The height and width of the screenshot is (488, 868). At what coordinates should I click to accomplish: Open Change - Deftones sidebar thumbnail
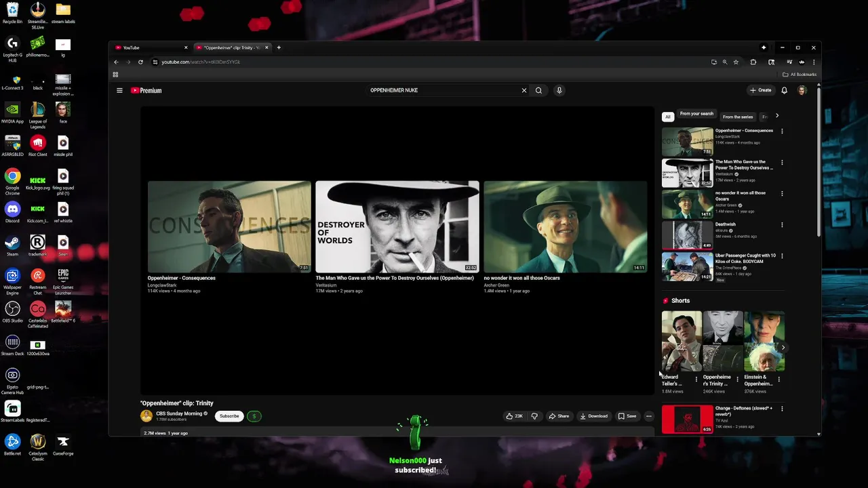coord(688,420)
